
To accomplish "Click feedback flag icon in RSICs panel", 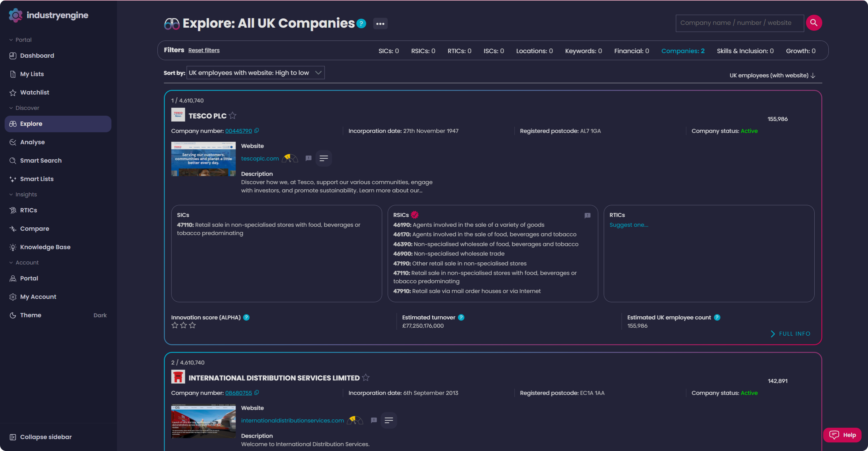I will (587, 215).
